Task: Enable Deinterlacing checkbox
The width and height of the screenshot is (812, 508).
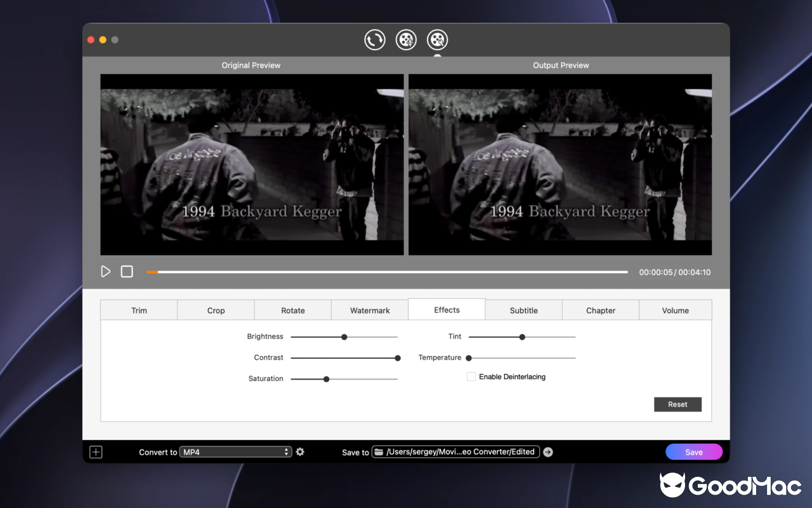Action: pos(471,377)
